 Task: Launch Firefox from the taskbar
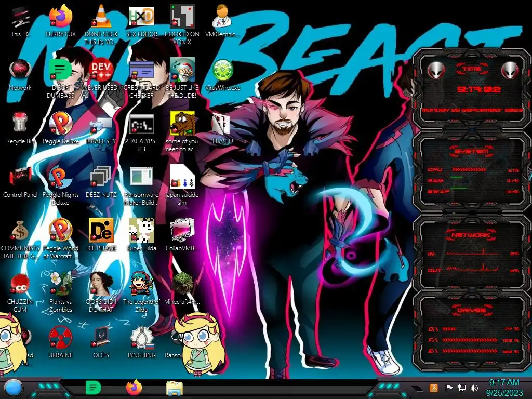134,388
